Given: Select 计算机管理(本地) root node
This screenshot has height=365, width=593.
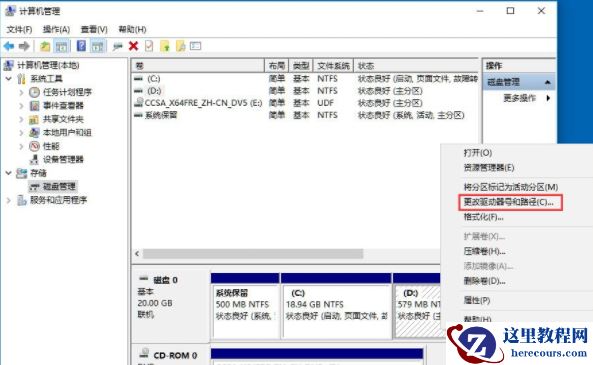Looking at the screenshot, I should click(48, 65).
